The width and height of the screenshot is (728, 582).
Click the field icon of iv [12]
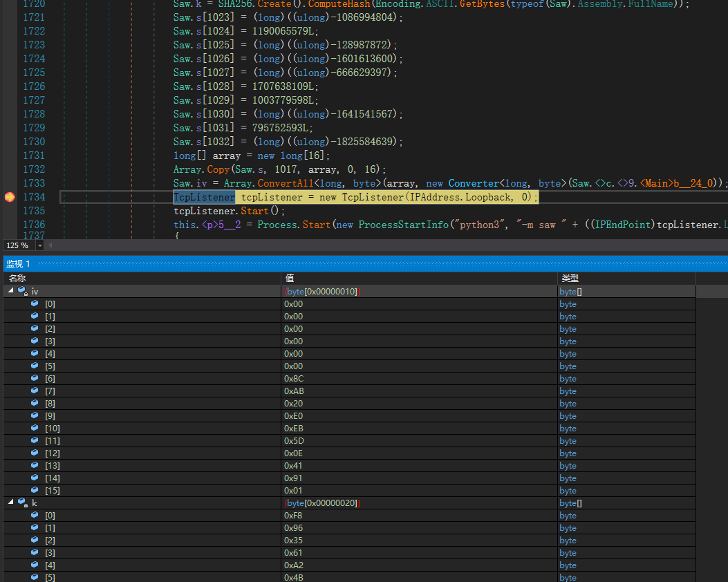tap(35, 453)
